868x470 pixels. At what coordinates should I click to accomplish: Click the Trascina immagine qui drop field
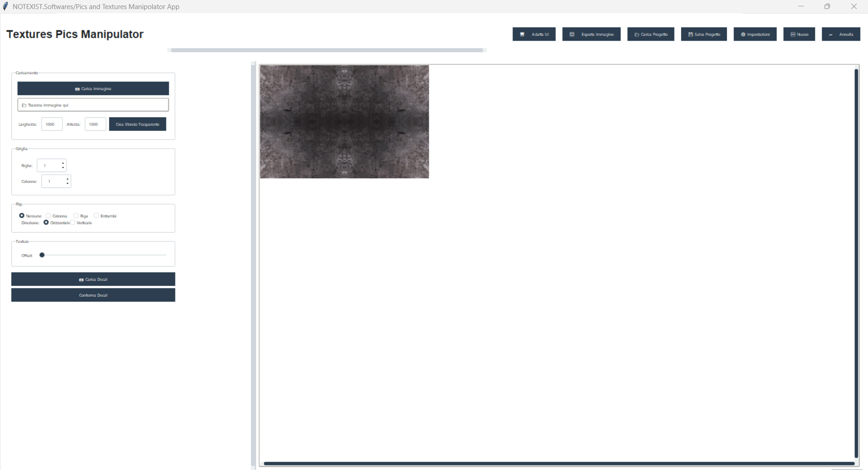(x=93, y=105)
